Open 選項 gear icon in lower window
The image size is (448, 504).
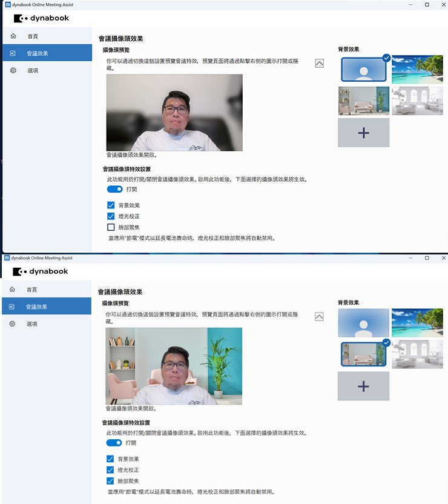pyautogui.click(x=12, y=323)
